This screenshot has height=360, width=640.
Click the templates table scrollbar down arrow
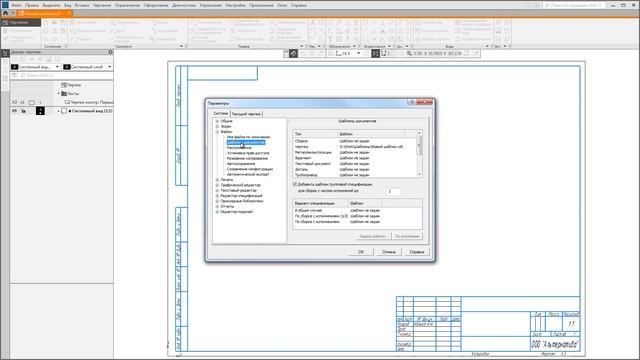pyautogui.click(x=419, y=175)
